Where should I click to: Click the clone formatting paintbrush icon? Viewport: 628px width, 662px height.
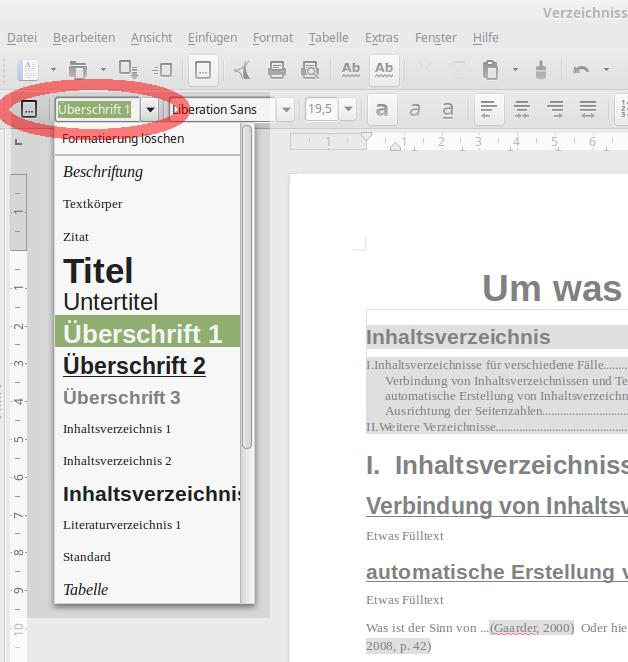tap(541, 70)
